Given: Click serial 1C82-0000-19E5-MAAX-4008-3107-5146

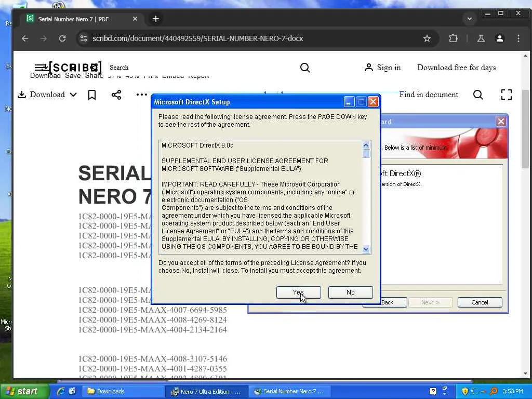Looking at the screenshot, I should (153, 358).
